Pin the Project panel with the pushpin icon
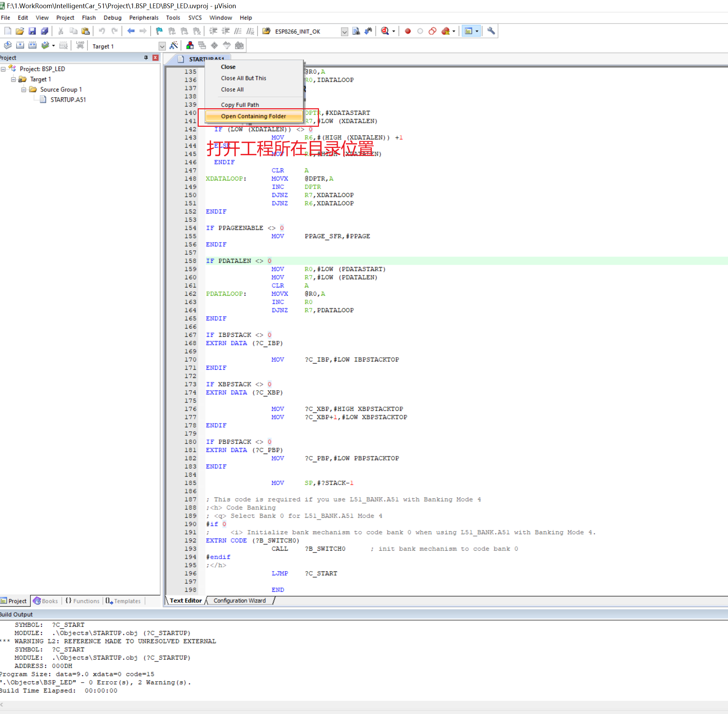 (146, 58)
